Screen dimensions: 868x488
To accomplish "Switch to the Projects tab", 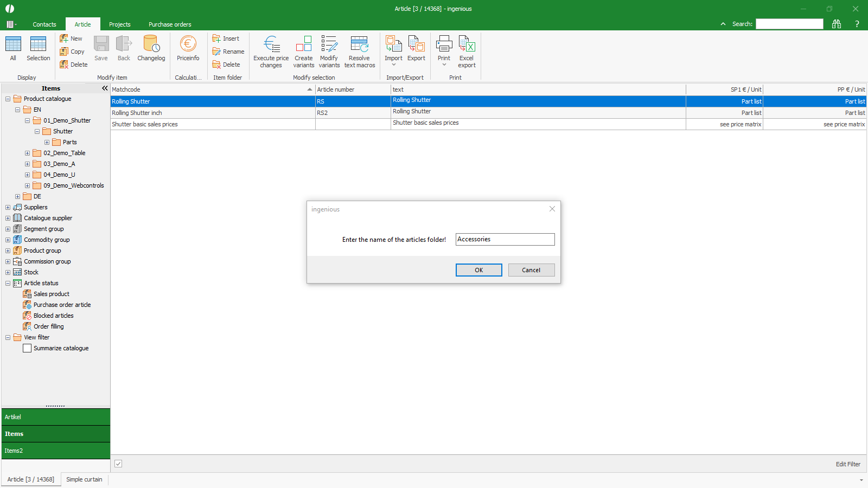I will point(119,24).
